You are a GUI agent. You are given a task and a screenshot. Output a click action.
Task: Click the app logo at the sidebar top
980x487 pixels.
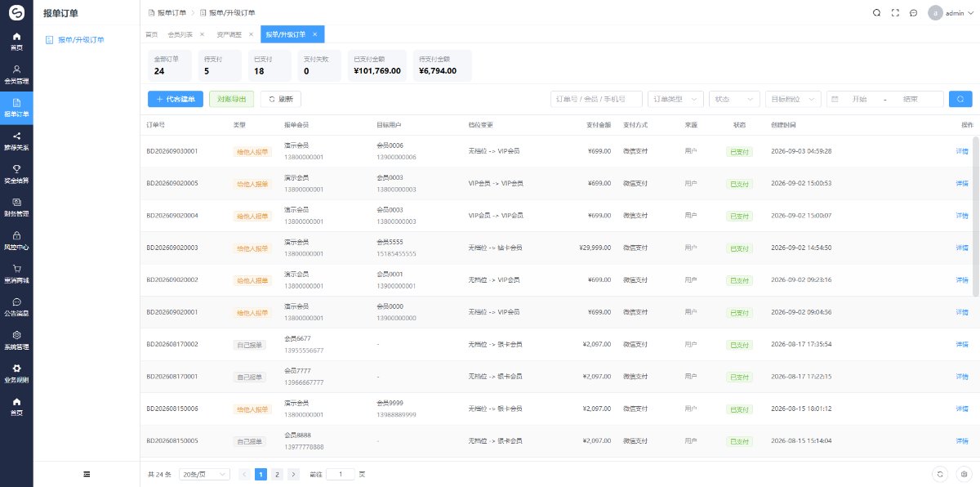pos(16,12)
